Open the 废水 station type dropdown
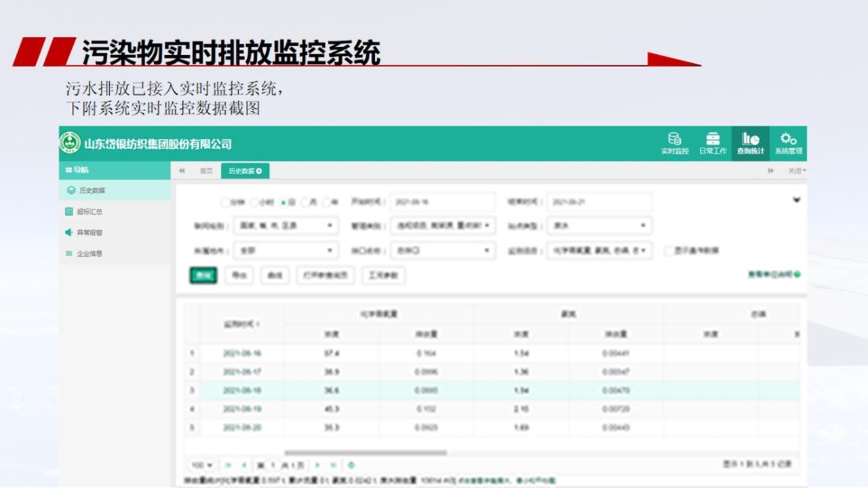 (599, 226)
